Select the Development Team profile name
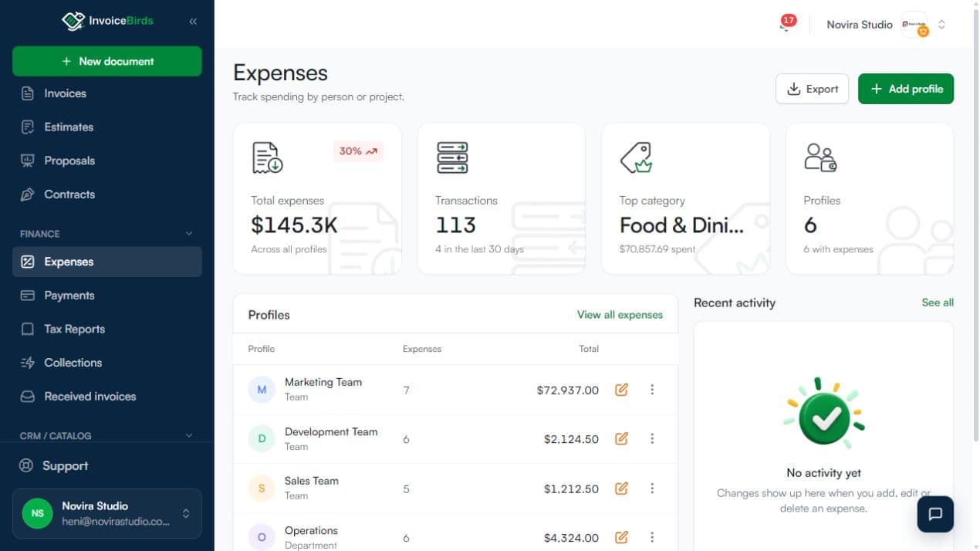 coord(331,431)
